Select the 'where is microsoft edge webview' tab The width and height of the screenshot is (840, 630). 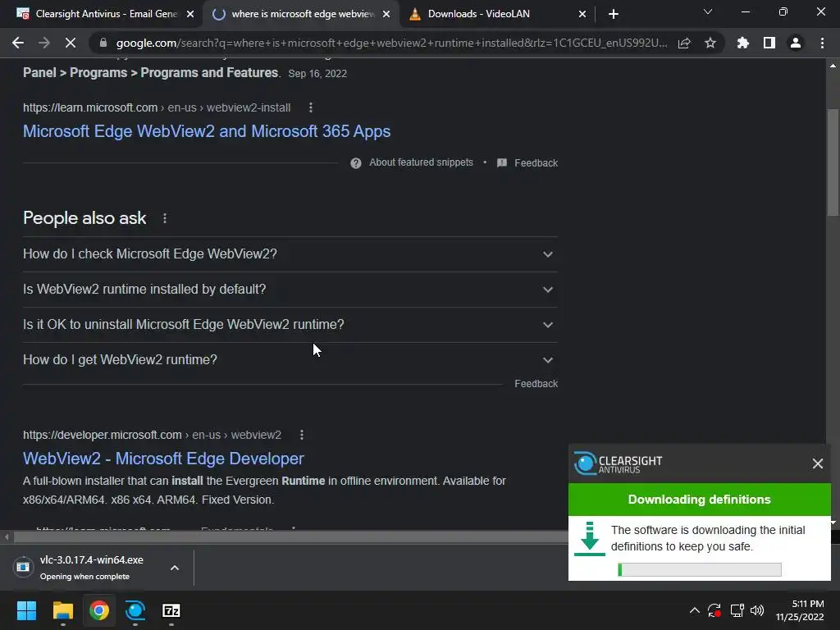(x=303, y=14)
